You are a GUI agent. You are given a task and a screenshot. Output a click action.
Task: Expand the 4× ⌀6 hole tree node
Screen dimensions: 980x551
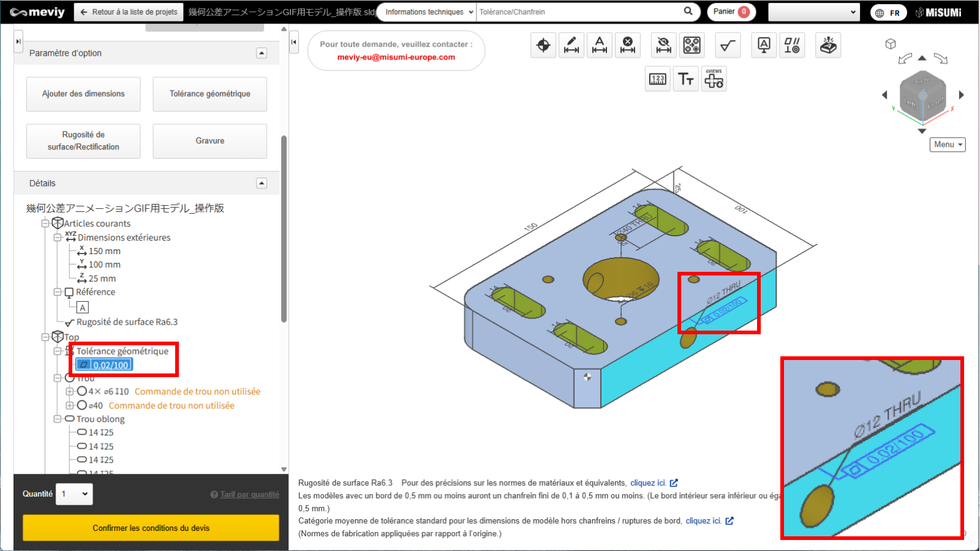coord(70,391)
